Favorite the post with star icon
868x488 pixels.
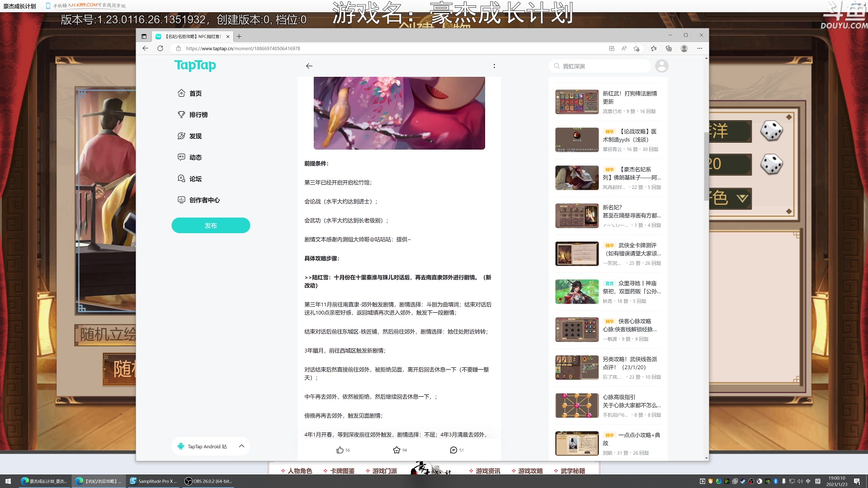[396, 450]
